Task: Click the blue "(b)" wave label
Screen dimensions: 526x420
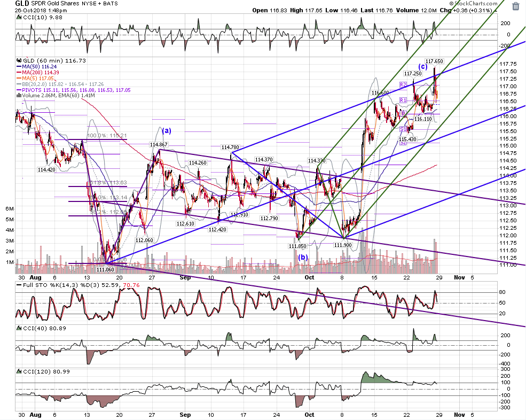Action: tap(303, 257)
